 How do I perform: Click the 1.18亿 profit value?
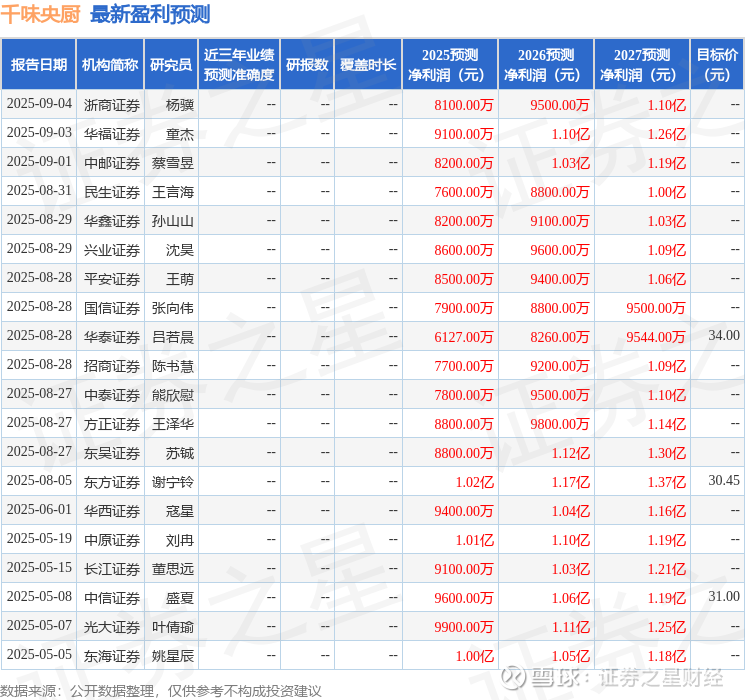click(667, 655)
